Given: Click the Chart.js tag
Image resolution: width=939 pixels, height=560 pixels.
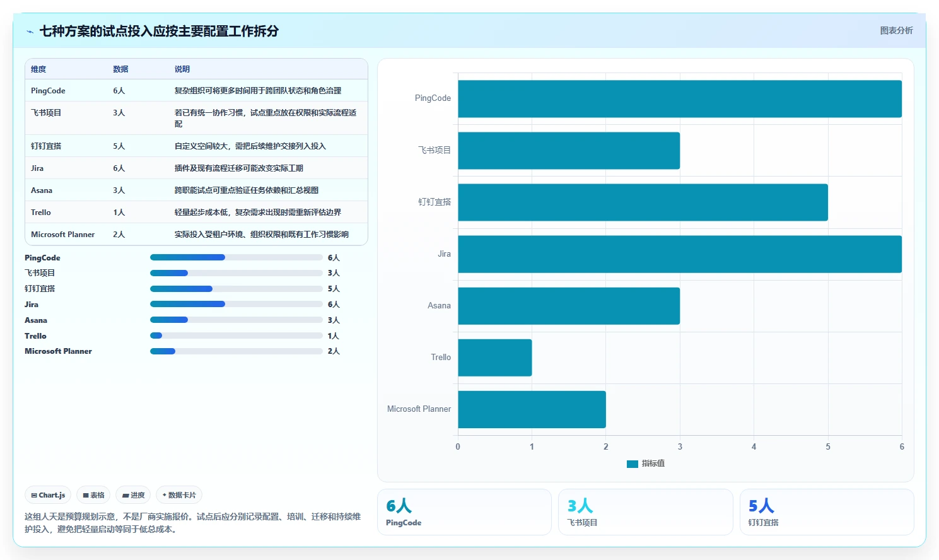Looking at the screenshot, I should [x=48, y=495].
